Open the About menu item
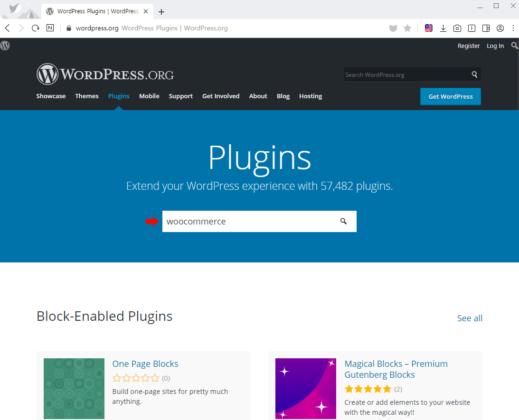 (x=258, y=96)
